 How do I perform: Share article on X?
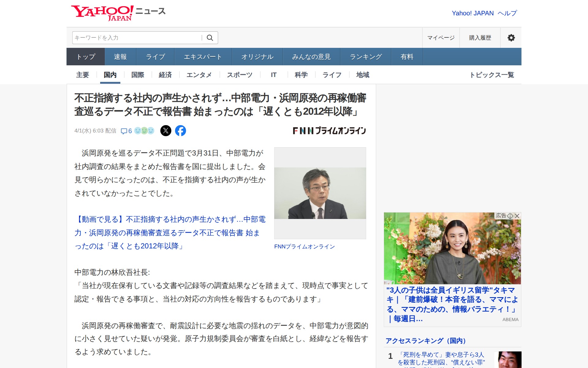coord(166,131)
